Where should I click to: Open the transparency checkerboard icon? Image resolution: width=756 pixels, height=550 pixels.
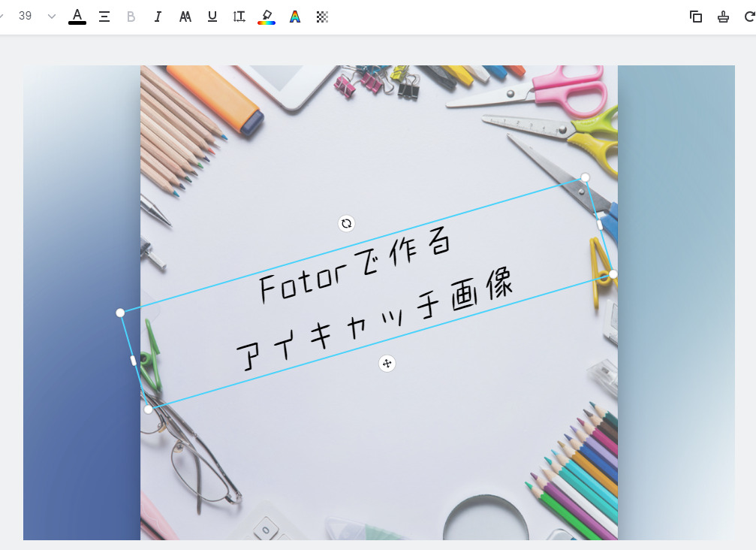(x=322, y=17)
